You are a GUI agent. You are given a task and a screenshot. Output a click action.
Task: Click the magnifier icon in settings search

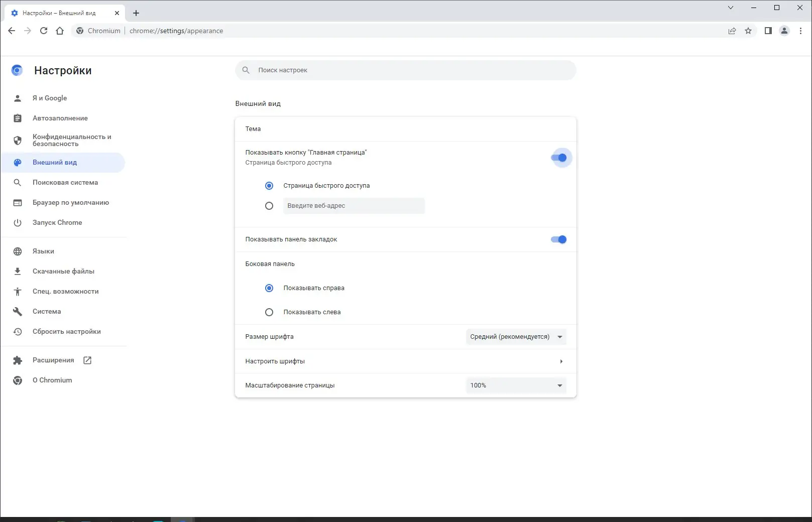[246, 70]
